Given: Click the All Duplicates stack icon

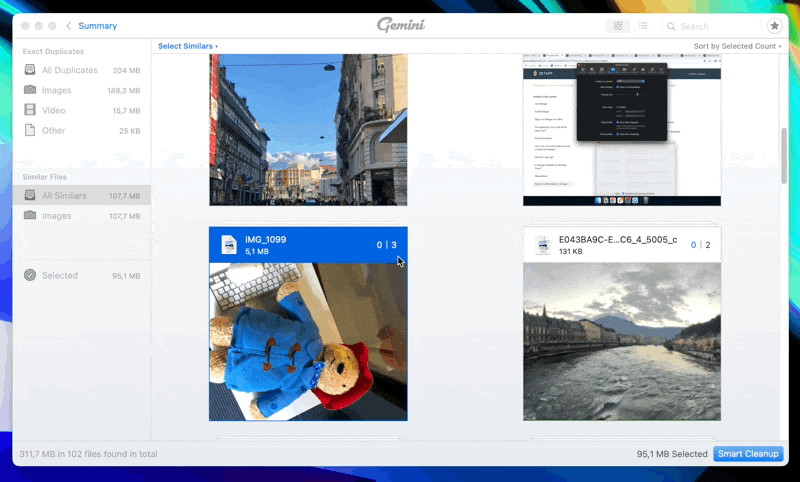Looking at the screenshot, I should pos(30,69).
